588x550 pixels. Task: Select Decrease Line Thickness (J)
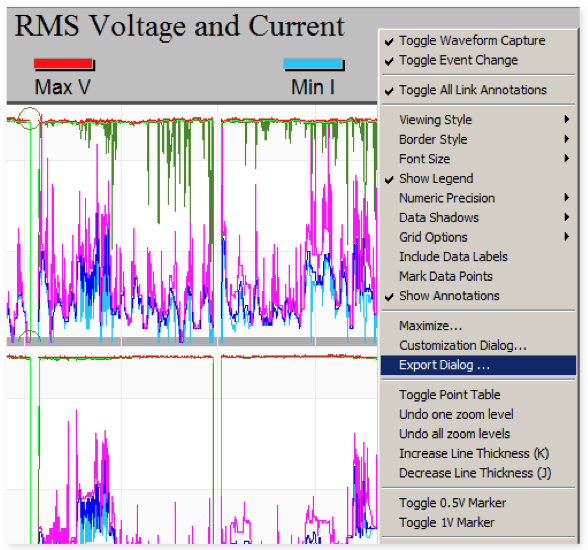tap(478, 473)
